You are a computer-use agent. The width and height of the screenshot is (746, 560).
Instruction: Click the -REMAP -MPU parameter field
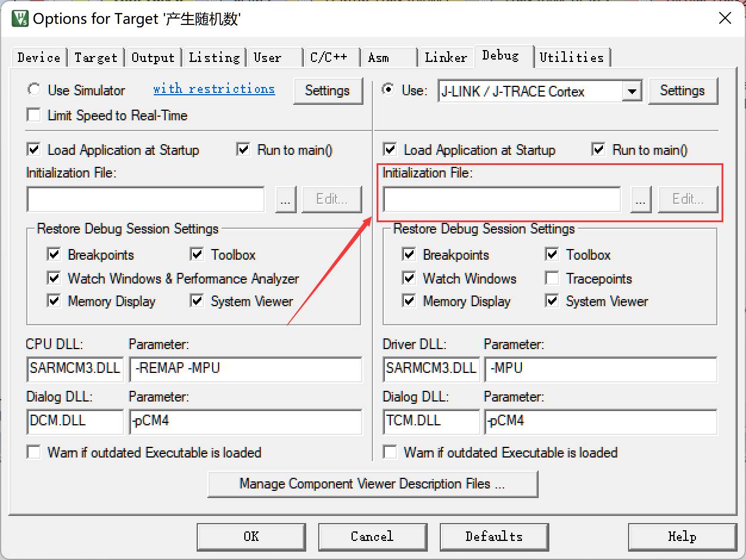245,369
